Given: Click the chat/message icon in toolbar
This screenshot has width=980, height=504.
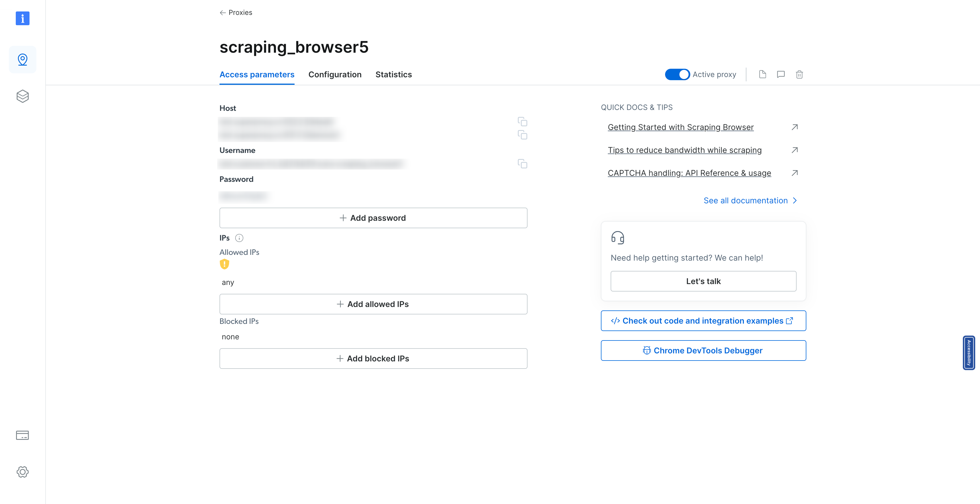Looking at the screenshot, I should 780,74.
